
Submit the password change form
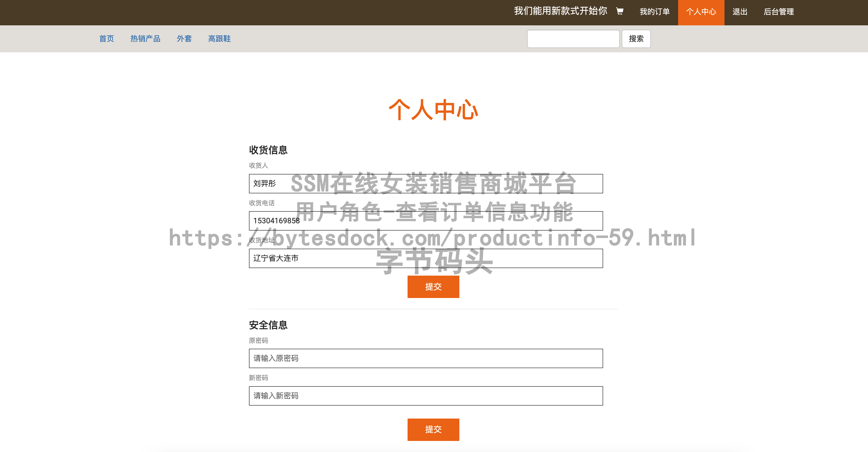click(x=433, y=429)
